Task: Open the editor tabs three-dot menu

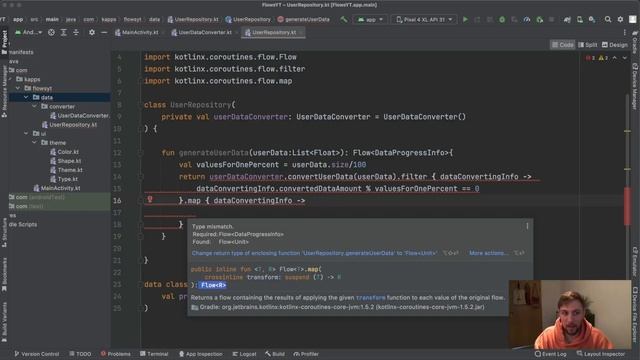Action: click(x=624, y=32)
